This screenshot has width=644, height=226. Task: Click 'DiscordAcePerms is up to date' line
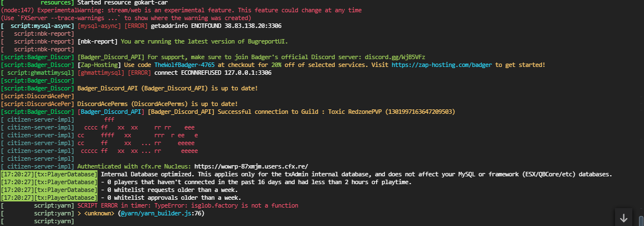pos(157,104)
